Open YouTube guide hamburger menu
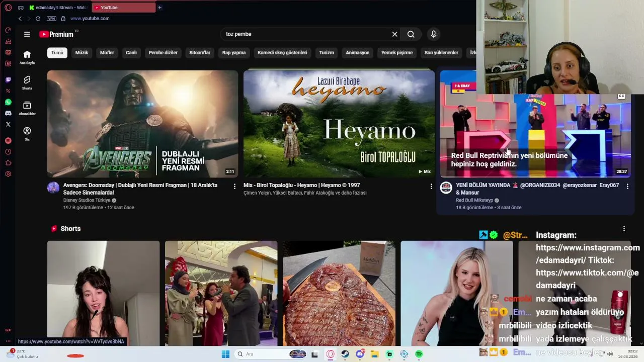The image size is (644, 362). [x=27, y=34]
